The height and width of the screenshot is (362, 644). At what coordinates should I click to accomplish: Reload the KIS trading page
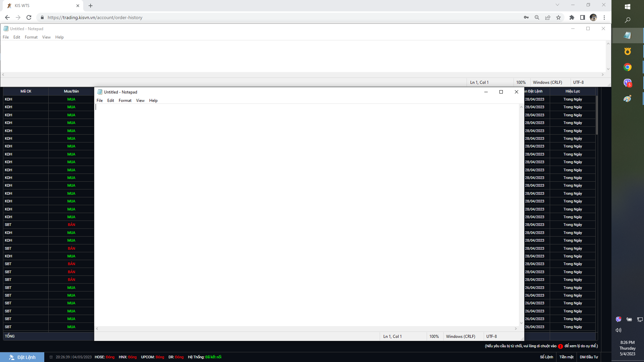29,17
